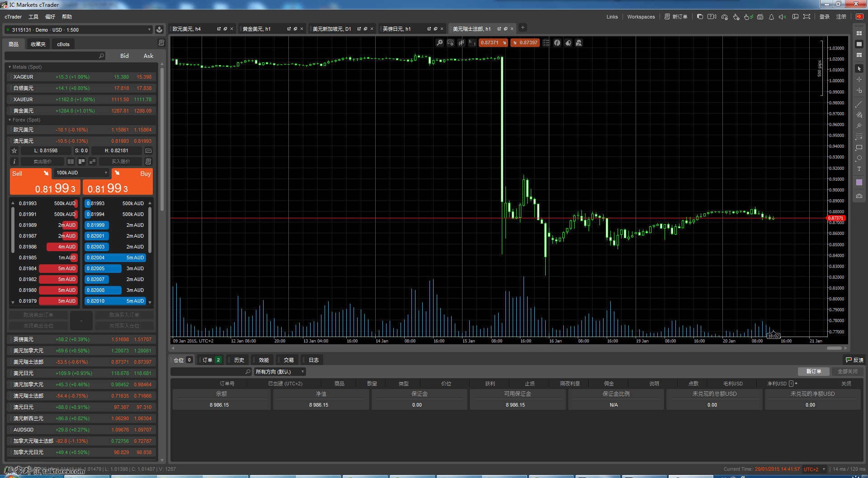Click the Workspaces link
Viewport: 868px width, 478px height.
click(641, 17)
